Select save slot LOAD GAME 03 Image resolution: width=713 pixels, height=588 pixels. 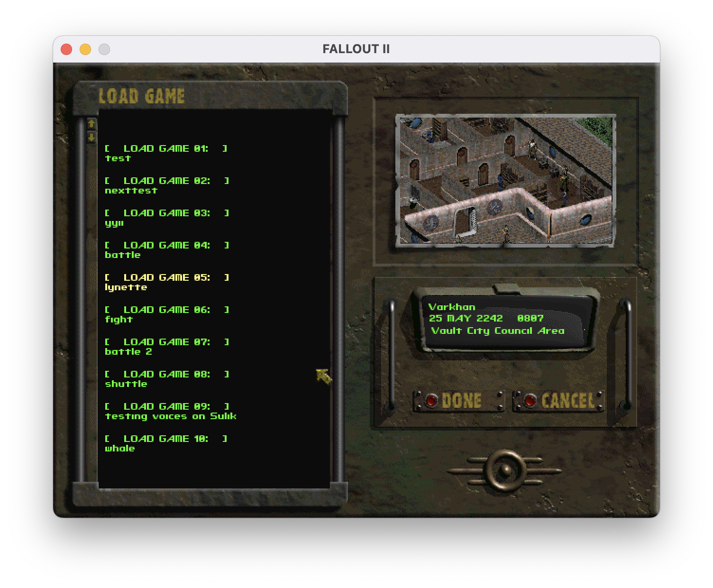click(x=167, y=213)
